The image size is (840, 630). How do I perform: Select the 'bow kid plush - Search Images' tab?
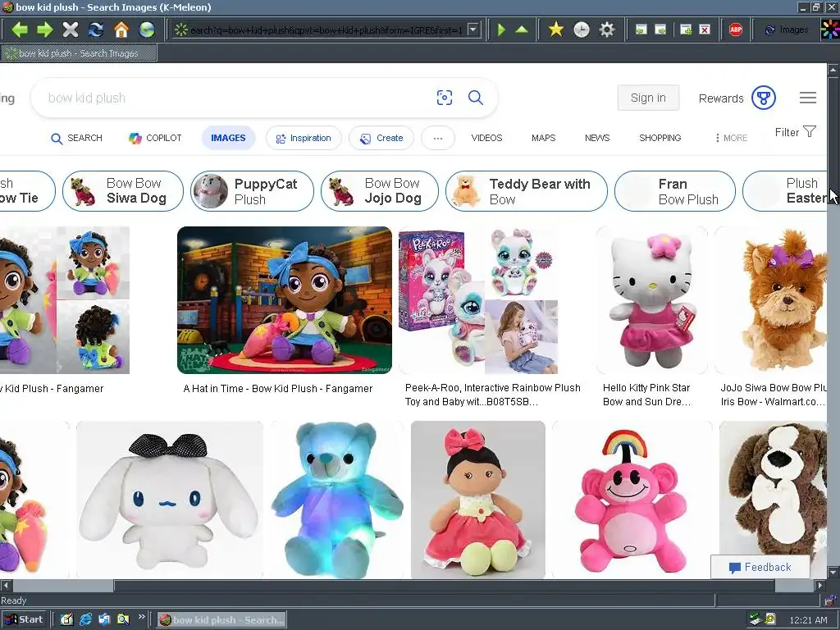click(x=79, y=53)
